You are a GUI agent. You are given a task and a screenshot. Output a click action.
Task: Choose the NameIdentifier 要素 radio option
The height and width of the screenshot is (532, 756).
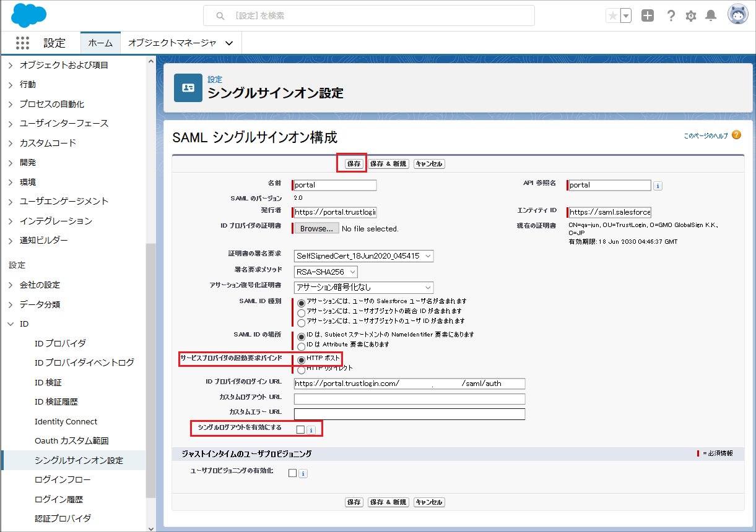coord(302,336)
